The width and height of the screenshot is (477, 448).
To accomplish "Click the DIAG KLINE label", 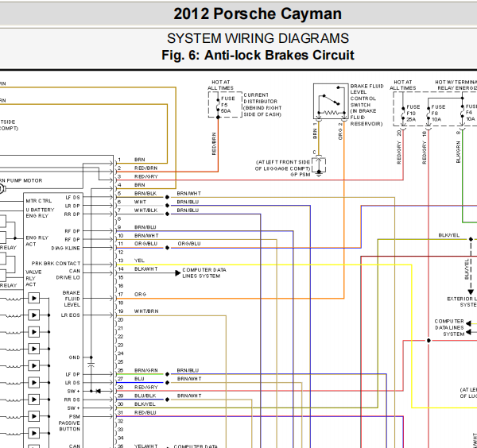I will 66,249.
